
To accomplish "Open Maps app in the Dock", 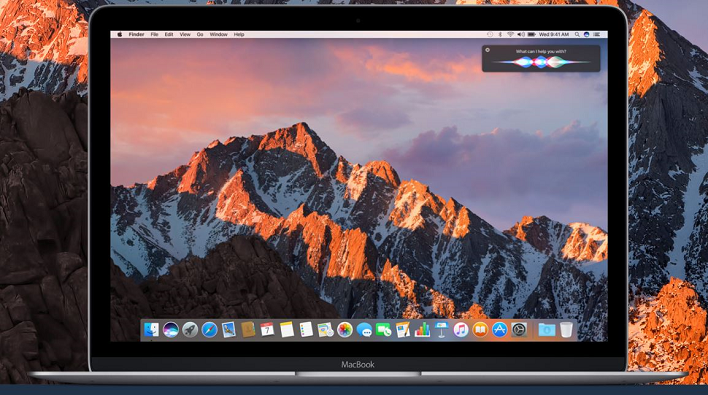I will pos(325,330).
